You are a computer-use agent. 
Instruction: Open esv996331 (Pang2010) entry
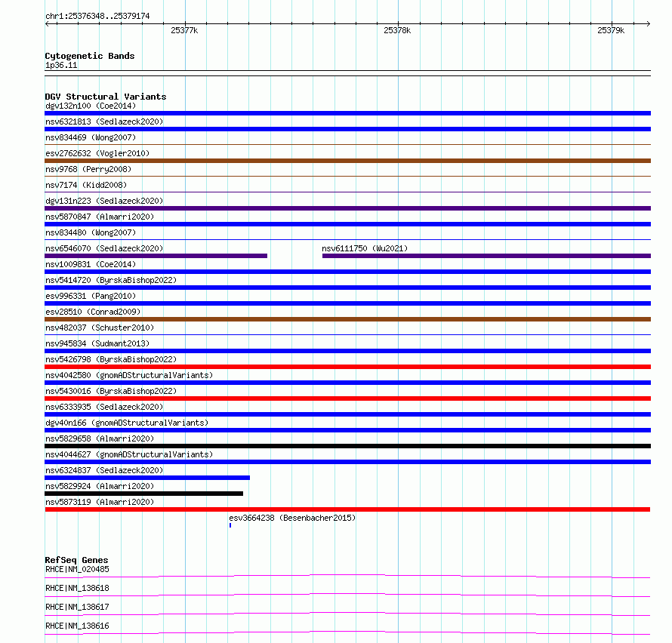[91, 296]
